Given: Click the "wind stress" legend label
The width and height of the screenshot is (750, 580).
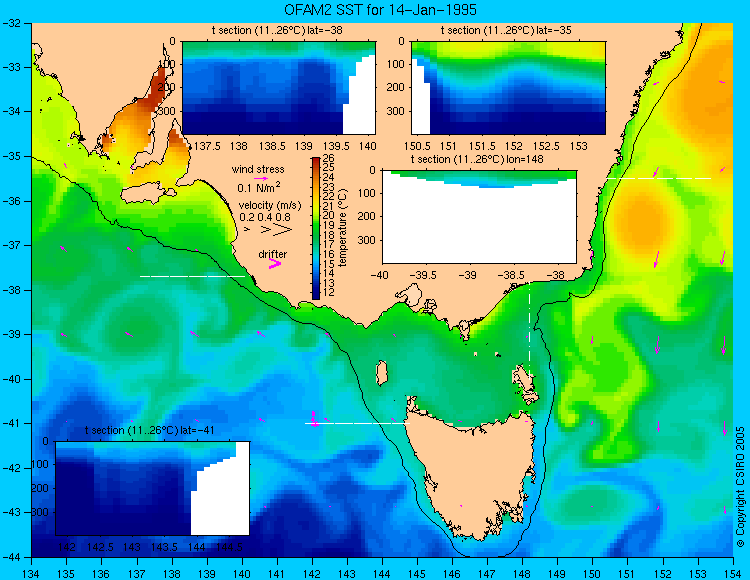Looking at the screenshot, I should (x=258, y=169).
